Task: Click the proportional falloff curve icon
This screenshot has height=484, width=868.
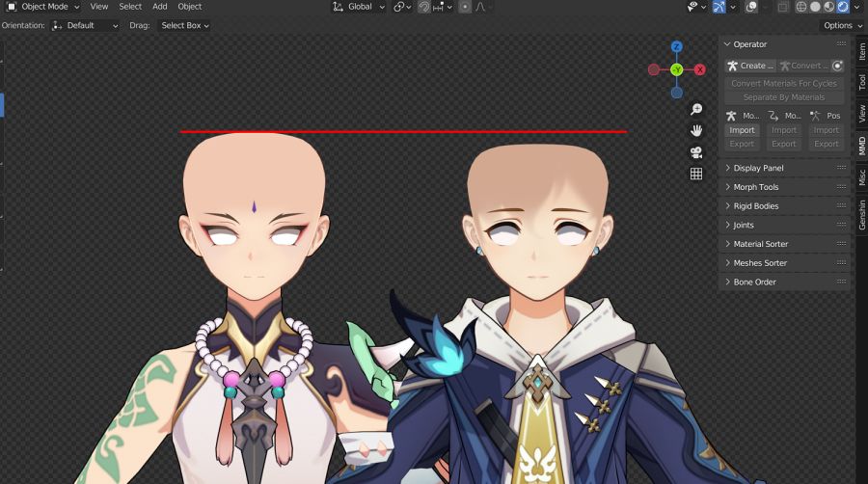Action: pos(480,7)
